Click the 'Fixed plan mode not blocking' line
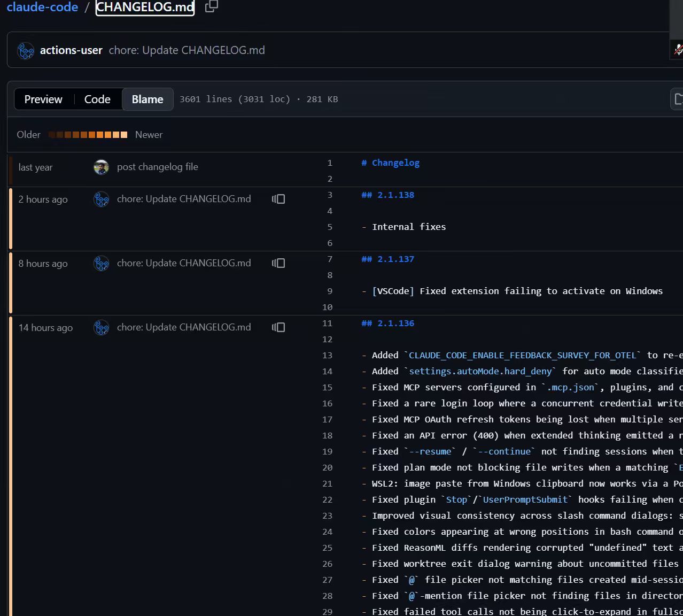683x616 pixels. click(x=522, y=468)
